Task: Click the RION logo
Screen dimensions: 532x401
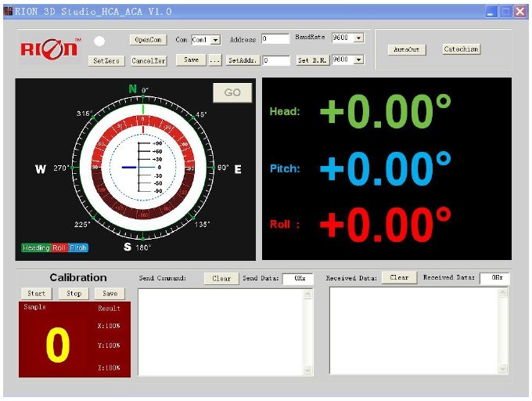Action: (51, 49)
